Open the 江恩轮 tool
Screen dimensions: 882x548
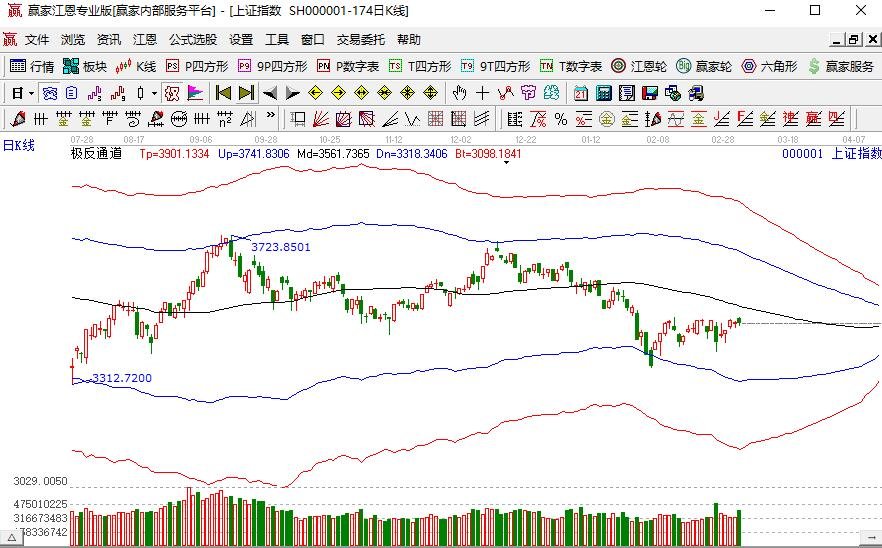click(x=639, y=66)
